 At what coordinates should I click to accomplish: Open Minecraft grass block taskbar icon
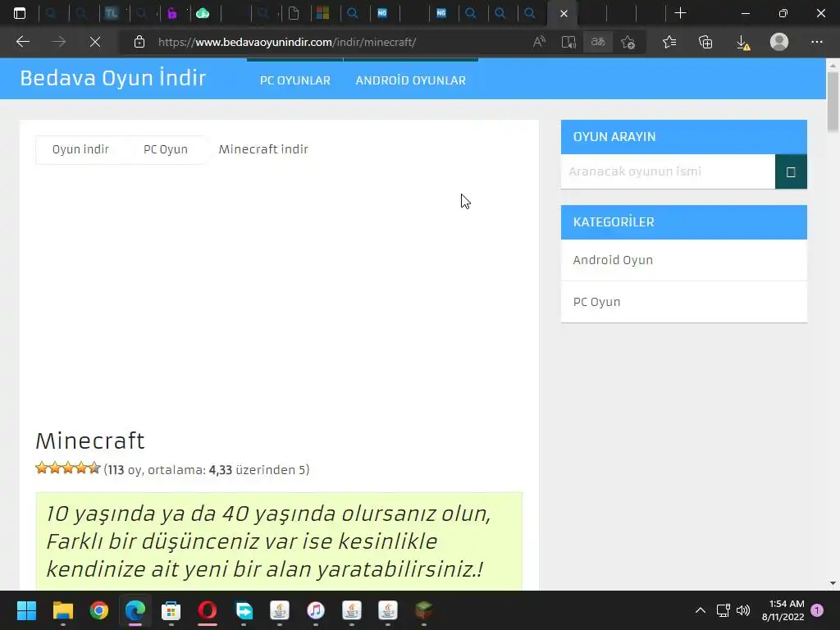click(x=424, y=610)
